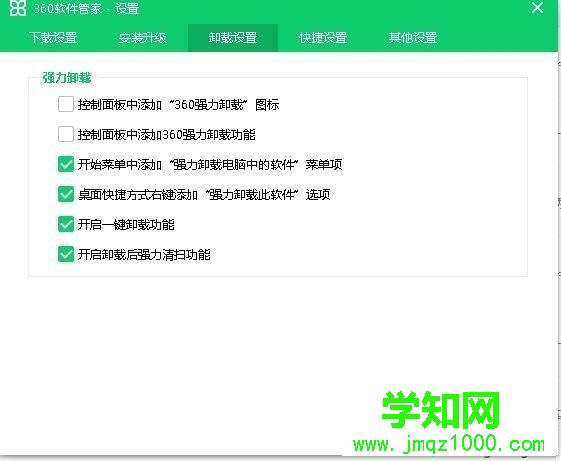Switch to the 下载设置 tab
The height and width of the screenshot is (461, 561).
[53, 38]
